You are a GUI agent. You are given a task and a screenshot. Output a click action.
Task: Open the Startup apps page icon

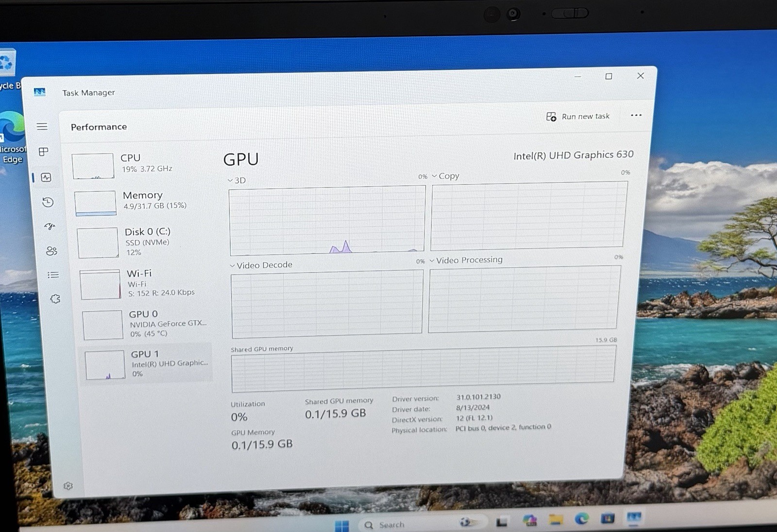point(50,226)
